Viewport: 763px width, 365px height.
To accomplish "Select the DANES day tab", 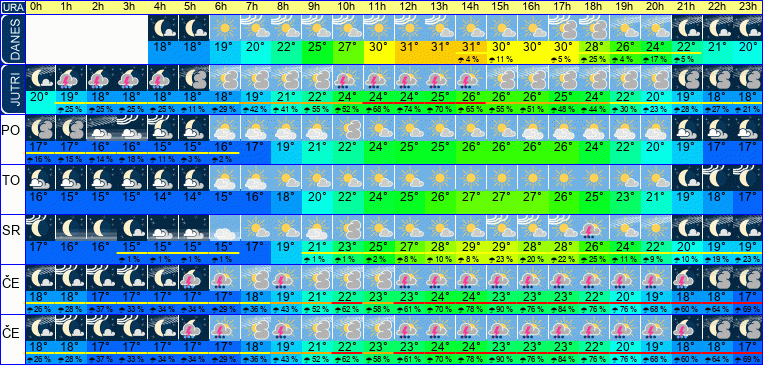I will pos(12,39).
